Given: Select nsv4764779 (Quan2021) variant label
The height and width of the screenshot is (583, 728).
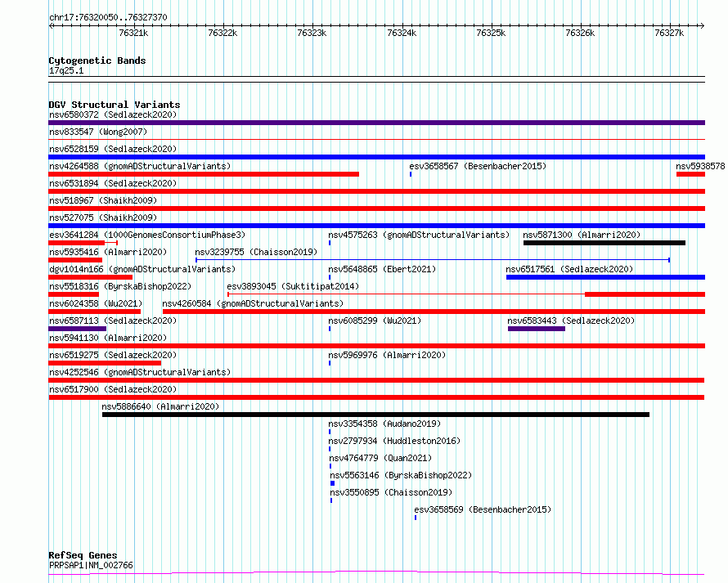Looking at the screenshot, I should pos(380,458).
